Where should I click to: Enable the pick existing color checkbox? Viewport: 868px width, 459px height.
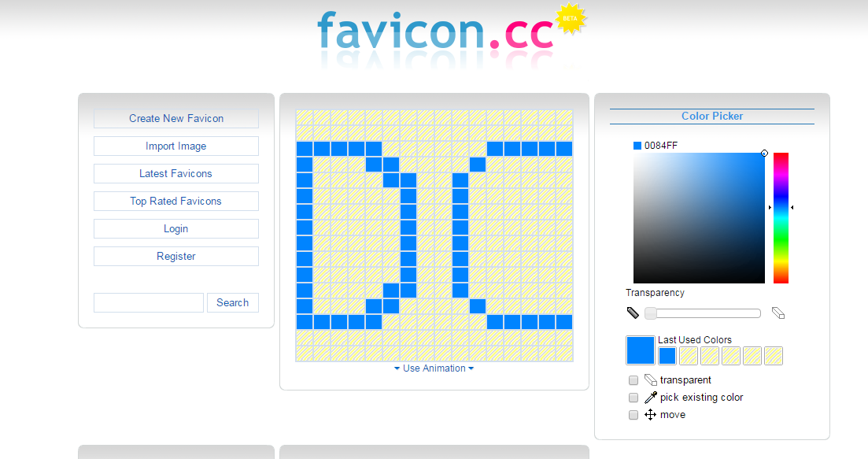pyautogui.click(x=633, y=398)
